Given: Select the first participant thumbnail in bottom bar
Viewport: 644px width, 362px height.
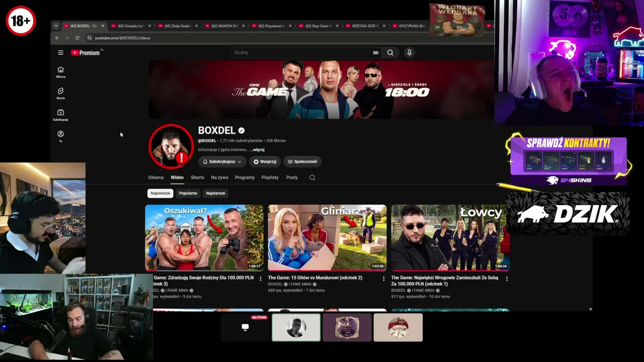Looking at the screenshot, I should (x=296, y=327).
